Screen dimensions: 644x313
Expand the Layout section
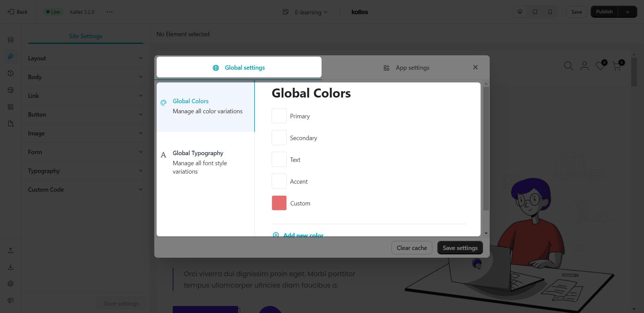(x=86, y=58)
